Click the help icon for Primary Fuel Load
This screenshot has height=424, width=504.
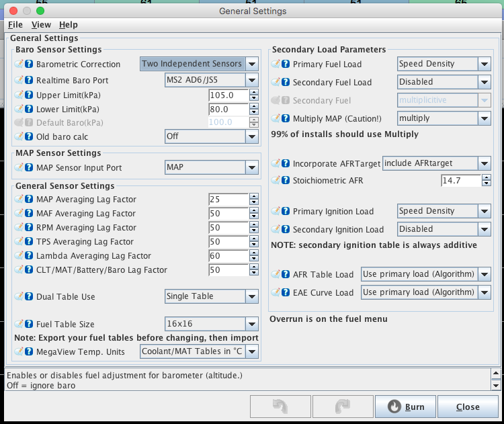(285, 65)
